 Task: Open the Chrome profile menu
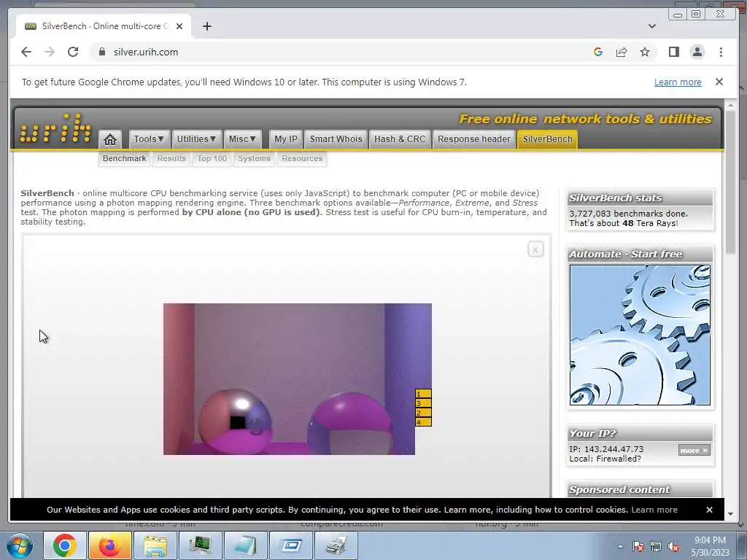pos(697,52)
